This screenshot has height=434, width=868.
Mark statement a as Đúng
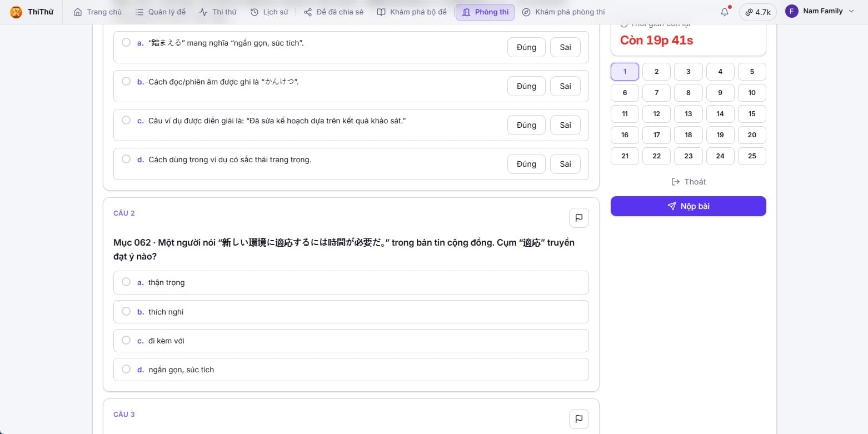[526, 47]
